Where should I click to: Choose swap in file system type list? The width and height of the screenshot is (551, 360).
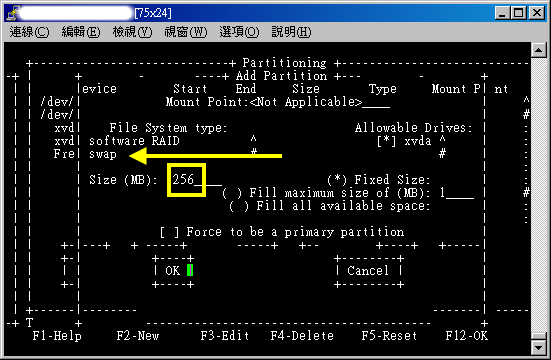coord(103,155)
